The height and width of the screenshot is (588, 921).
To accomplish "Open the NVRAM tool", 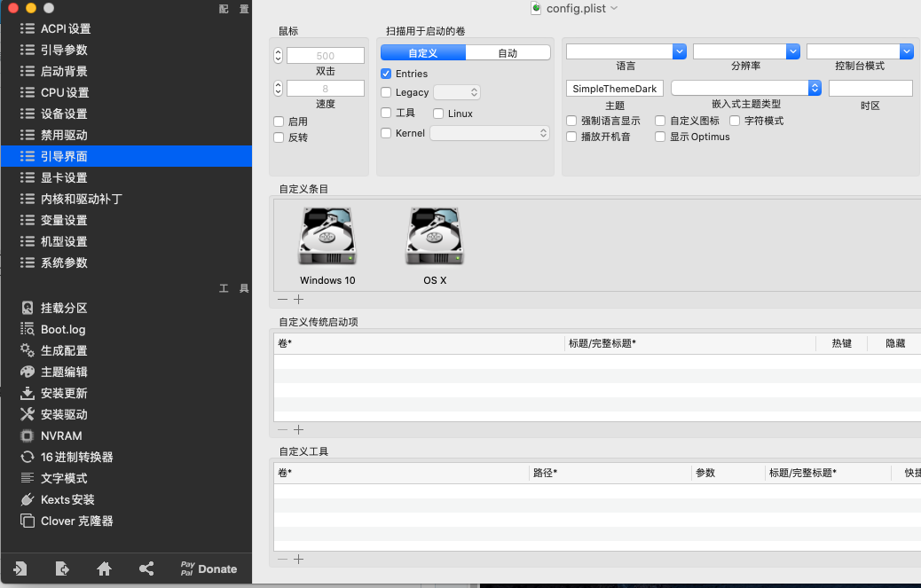I will 51,435.
